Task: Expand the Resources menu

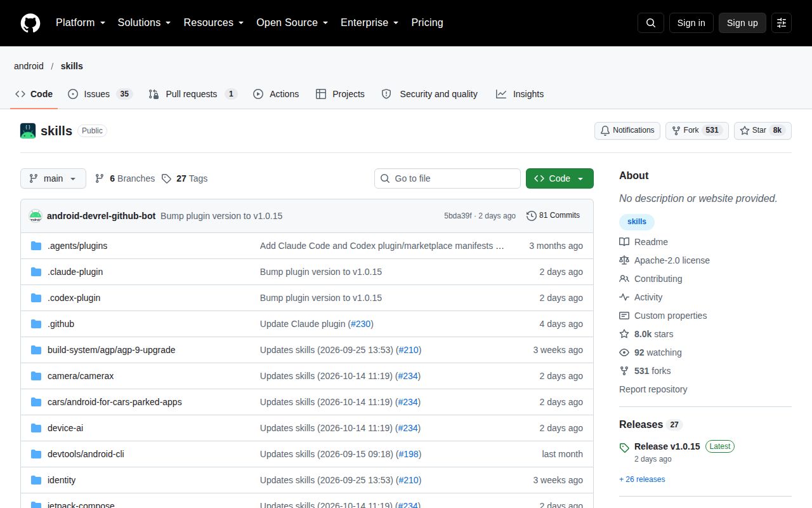Action: 214,23
